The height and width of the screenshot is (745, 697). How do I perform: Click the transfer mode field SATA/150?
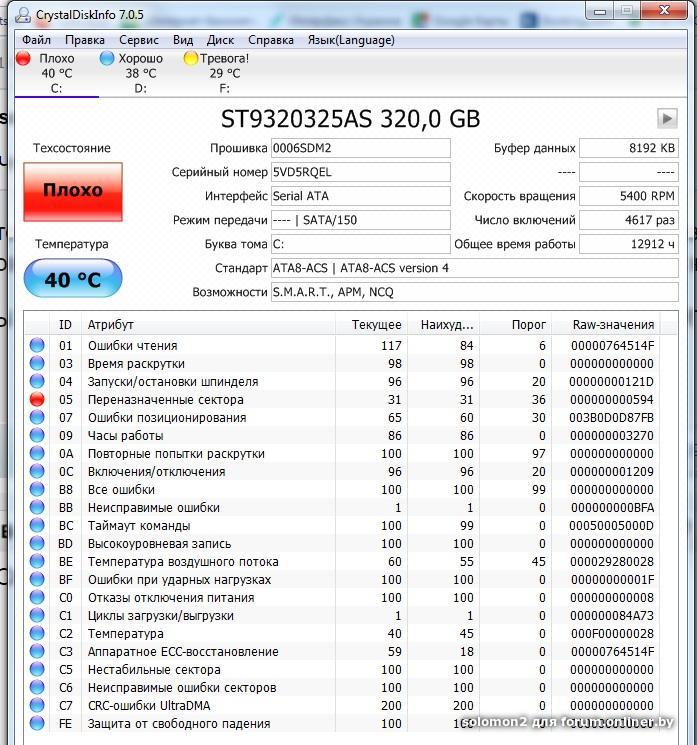click(361, 220)
